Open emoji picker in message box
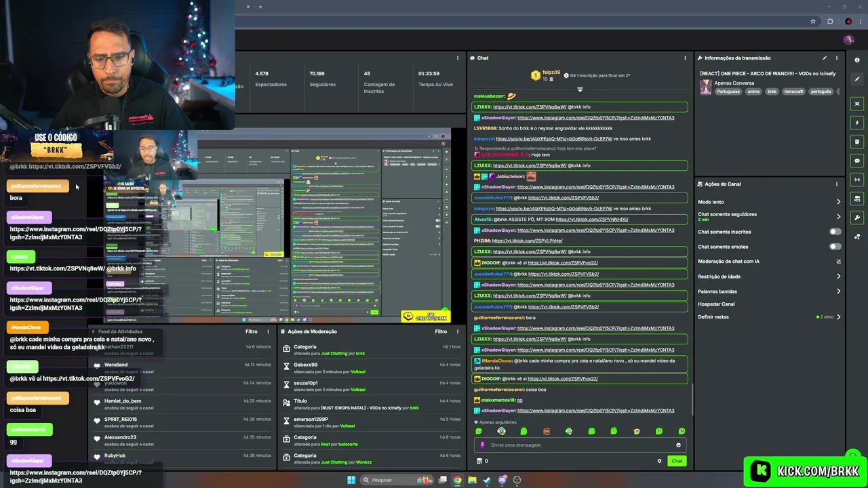 point(678,445)
